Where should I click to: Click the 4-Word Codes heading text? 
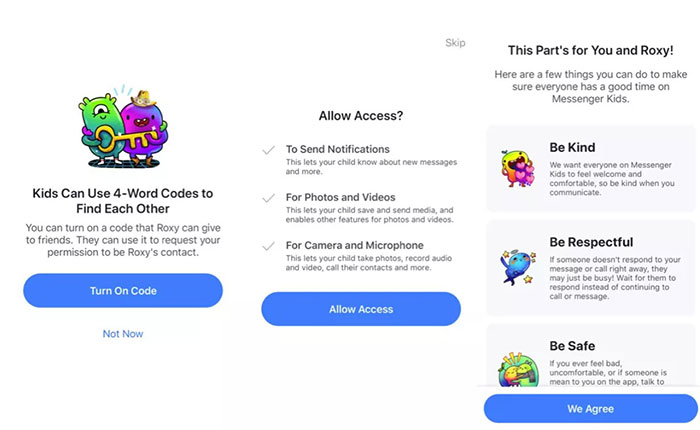click(123, 201)
